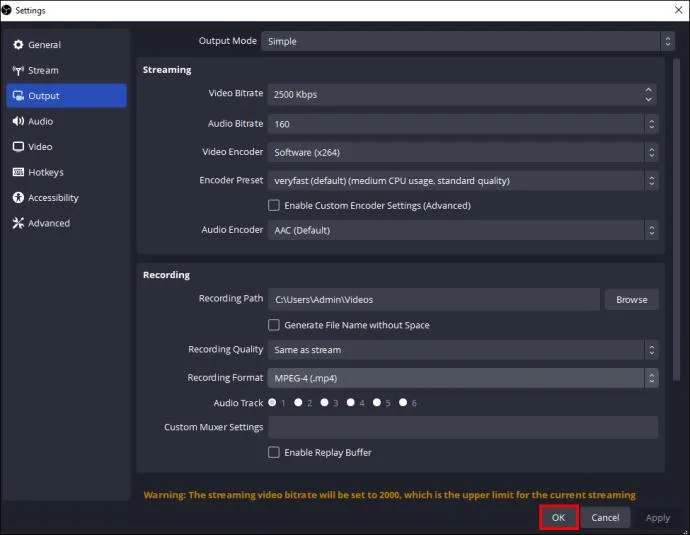Screen dimensions: 690x535
Task: Adjust the Video Bitrate stepper arrows
Action: 649,95
